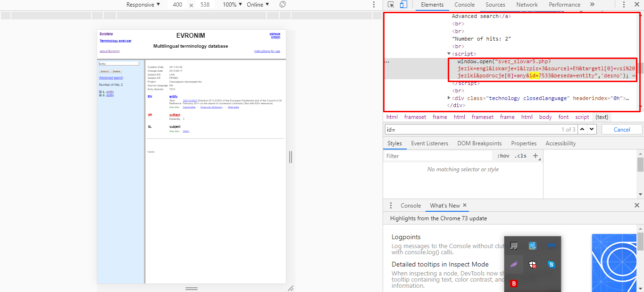Viewport: 644px width, 292px height.
Task: Open the Performance tab
Action: coord(564,5)
